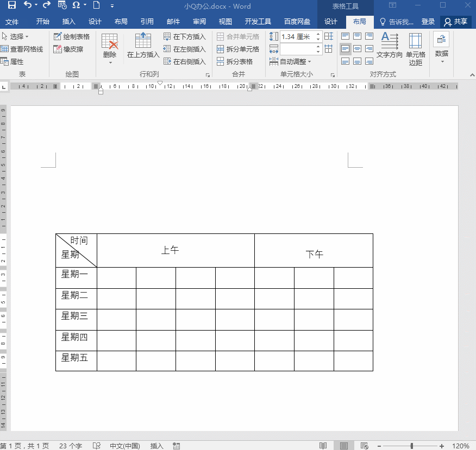Open the File (文件) tab
The height and width of the screenshot is (450, 476).
click(12, 22)
